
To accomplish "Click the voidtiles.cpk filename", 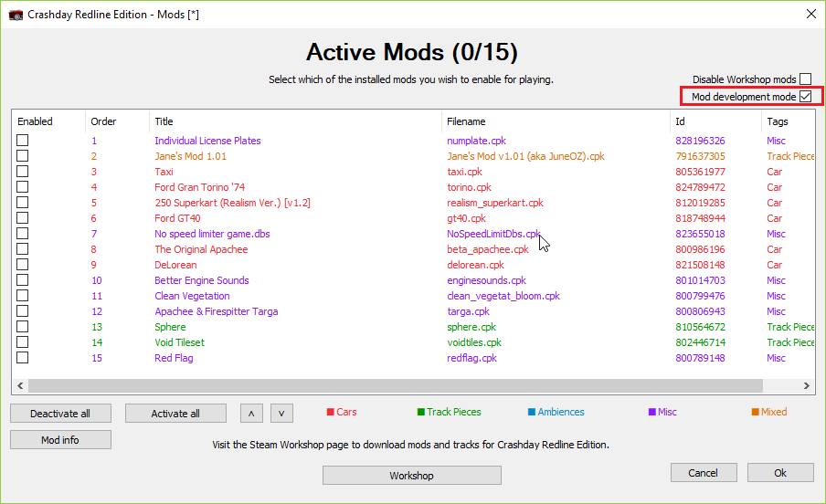I will pos(474,342).
